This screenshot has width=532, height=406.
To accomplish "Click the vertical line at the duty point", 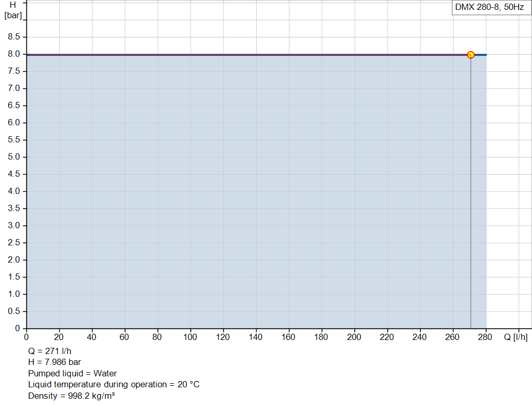I will tap(471, 208).
